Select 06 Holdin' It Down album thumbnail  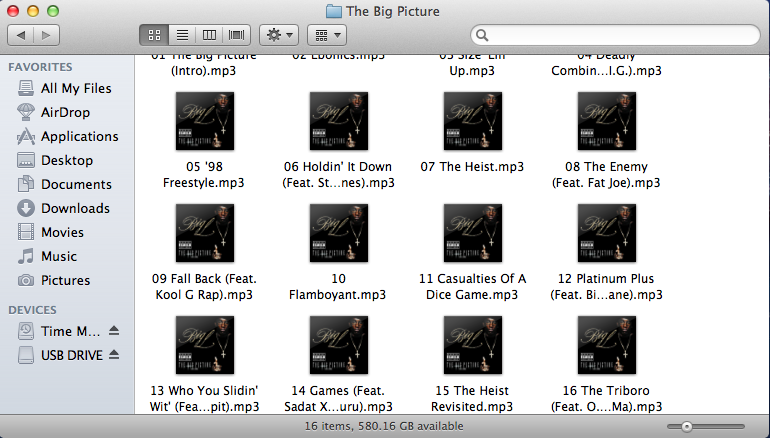[x=339, y=121]
